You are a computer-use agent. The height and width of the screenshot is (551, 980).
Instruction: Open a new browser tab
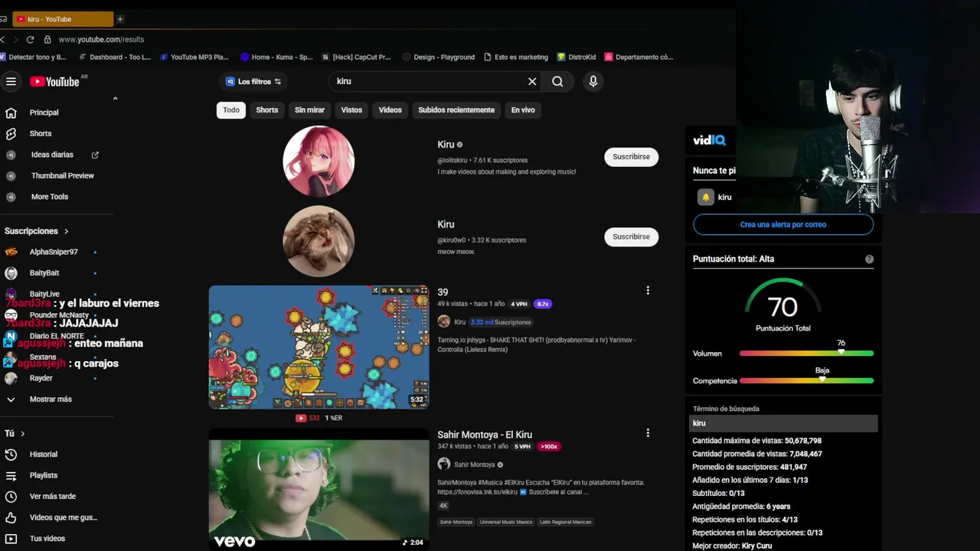click(x=120, y=19)
